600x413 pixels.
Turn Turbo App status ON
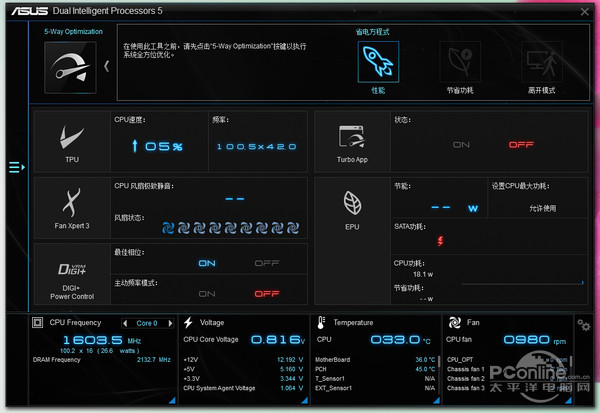coord(461,144)
